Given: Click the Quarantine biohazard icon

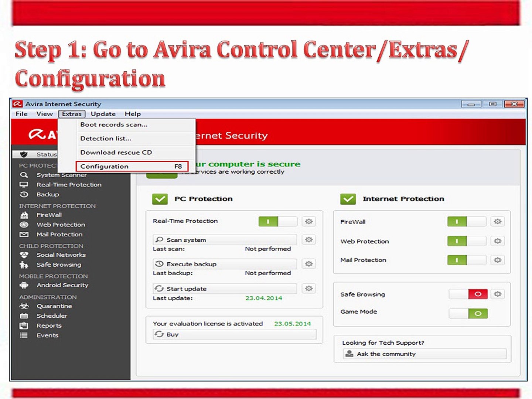Looking at the screenshot, I should pyautogui.click(x=24, y=306).
